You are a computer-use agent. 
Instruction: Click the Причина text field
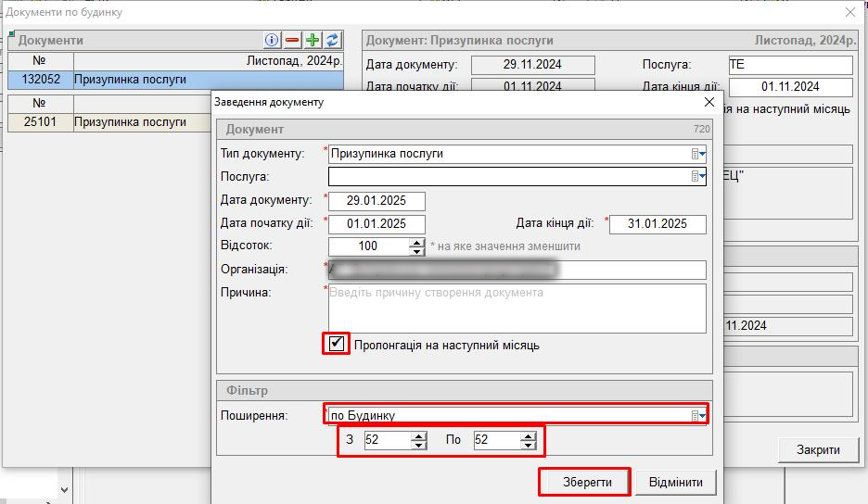[x=517, y=309]
